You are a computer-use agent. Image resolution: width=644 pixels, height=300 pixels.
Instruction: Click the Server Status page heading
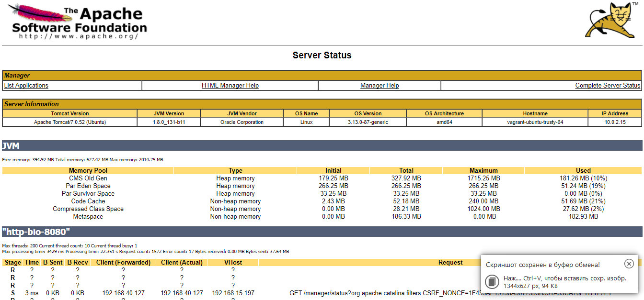click(322, 56)
